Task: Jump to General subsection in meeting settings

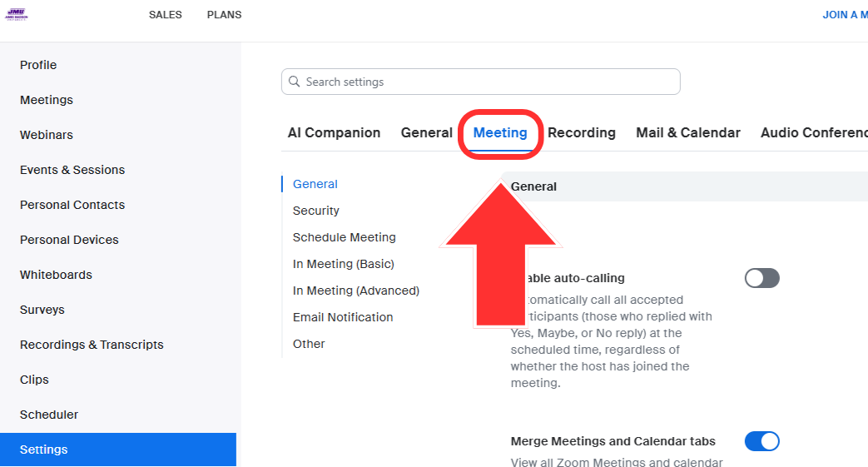Action: 315,184
